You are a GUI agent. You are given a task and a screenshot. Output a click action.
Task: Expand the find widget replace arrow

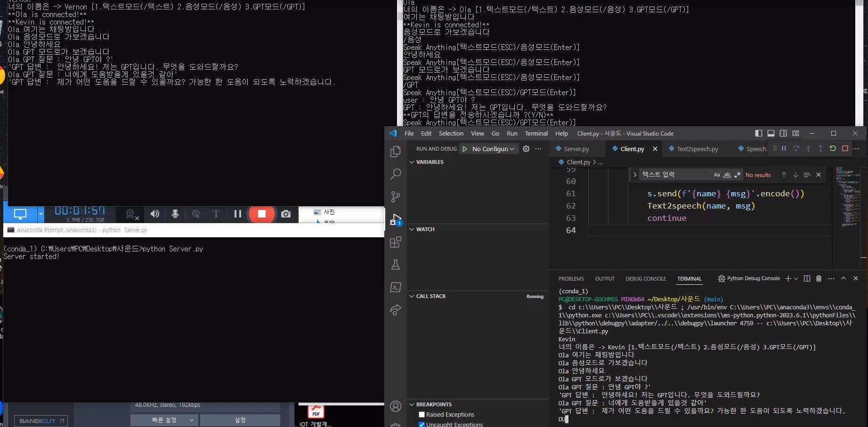pos(635,174)
